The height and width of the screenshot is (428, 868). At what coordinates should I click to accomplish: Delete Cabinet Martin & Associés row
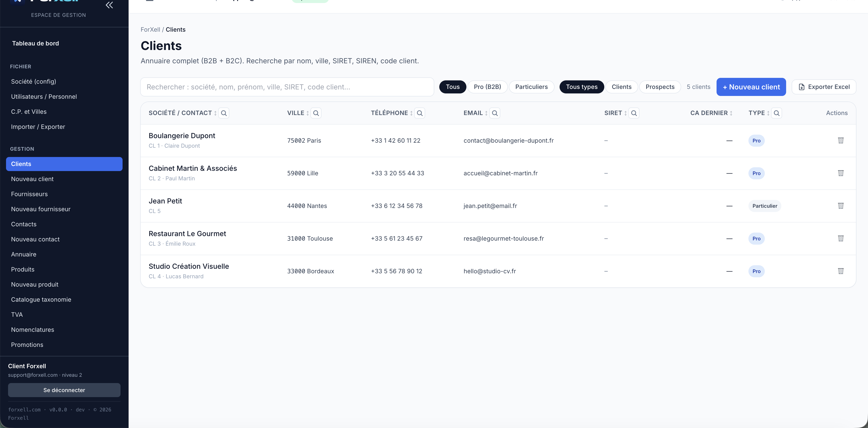841,173
